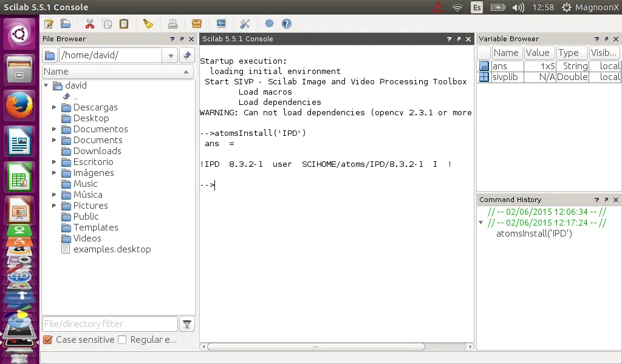Open the MagnoonX session menu
The image size is (622, 364).
point(590,7)
